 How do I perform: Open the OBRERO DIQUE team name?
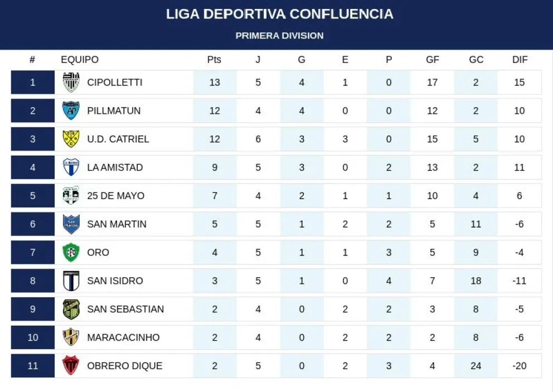pos(125,366)
